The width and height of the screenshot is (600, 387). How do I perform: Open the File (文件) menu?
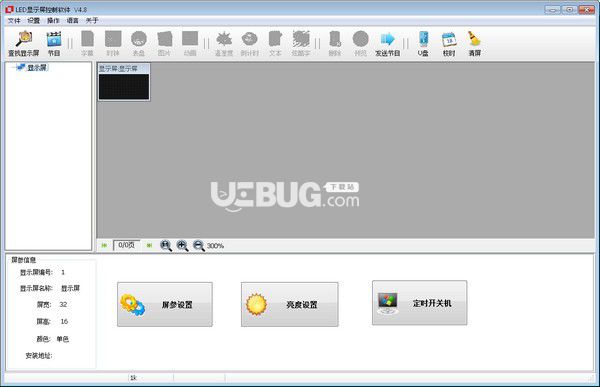point(14,21)
